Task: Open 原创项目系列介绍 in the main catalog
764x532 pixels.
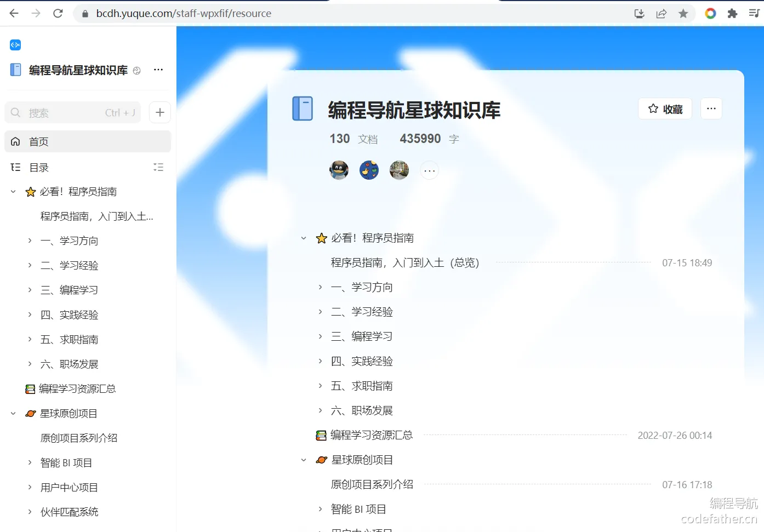Action: [372, 485]
